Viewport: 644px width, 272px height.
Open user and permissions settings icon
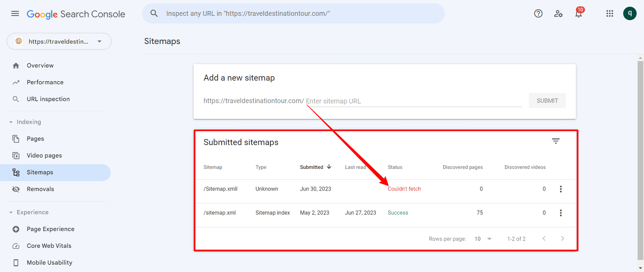point(558,14)
